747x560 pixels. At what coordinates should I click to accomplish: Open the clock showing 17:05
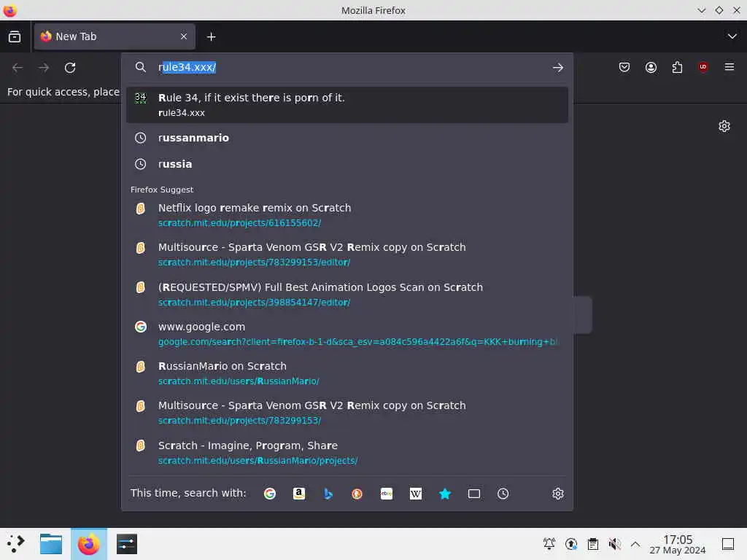coord(678,544)
